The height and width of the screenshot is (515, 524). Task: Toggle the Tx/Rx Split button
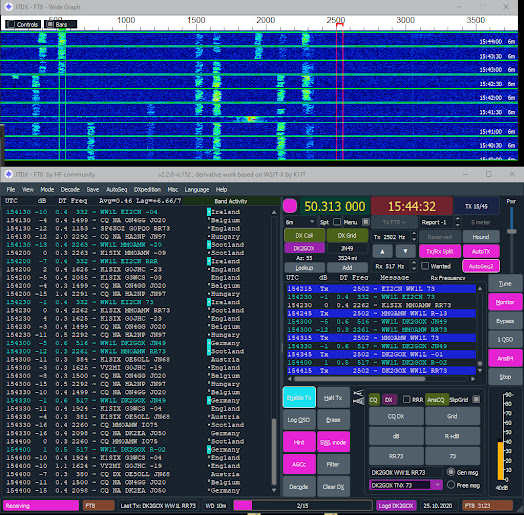(440, 251)
